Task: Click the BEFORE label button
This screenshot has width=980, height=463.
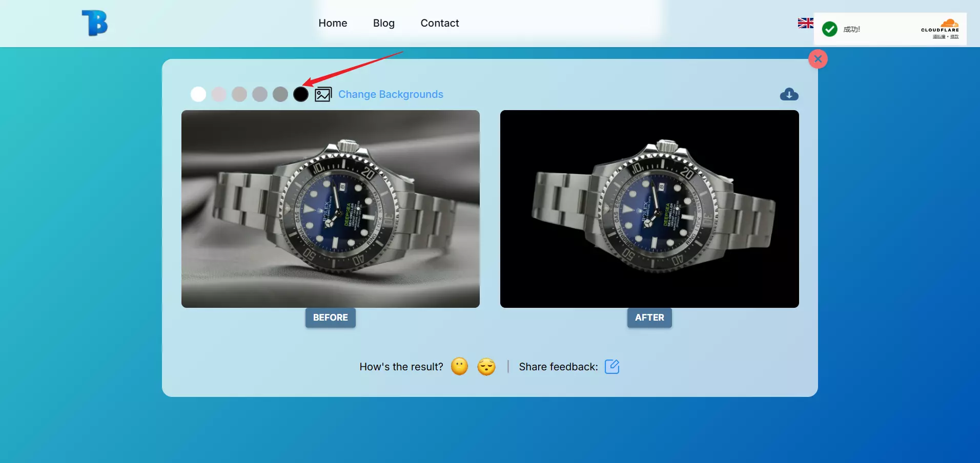Action: 331,318
